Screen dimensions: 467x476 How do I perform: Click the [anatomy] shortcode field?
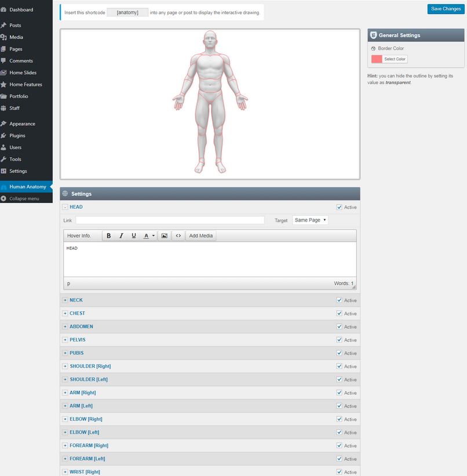(127, 12)
